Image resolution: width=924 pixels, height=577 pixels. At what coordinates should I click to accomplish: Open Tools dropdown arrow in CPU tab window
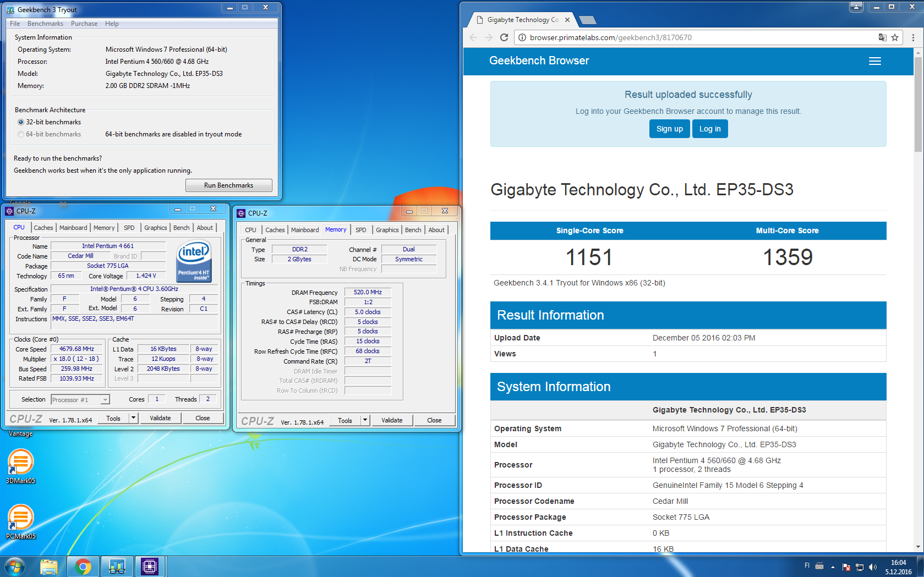(x=133, y=418)
